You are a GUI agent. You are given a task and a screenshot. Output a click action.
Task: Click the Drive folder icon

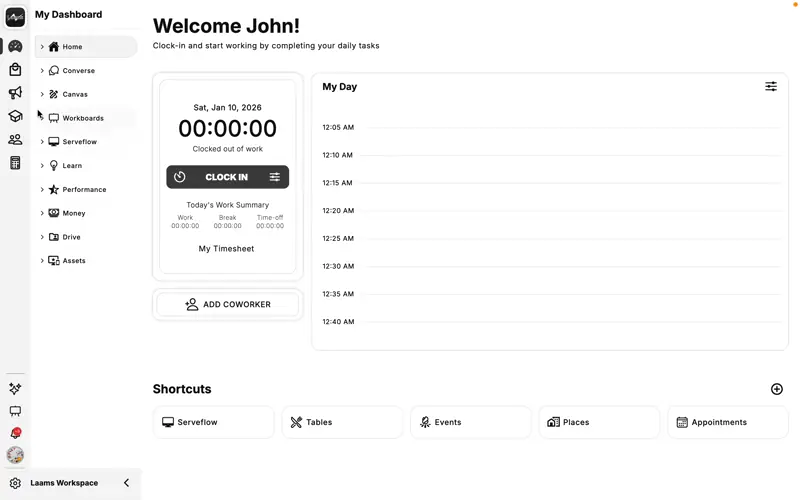(54, 237)
